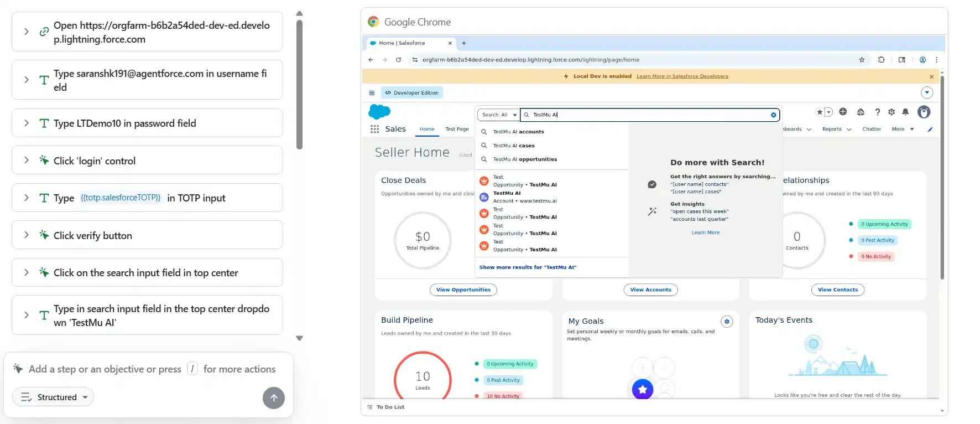Image resolution: width=980 pixels, height=424 pixels.
Task: Open TestMu AI account www.testmu.ai result
Action: click(x=552, y=197)
